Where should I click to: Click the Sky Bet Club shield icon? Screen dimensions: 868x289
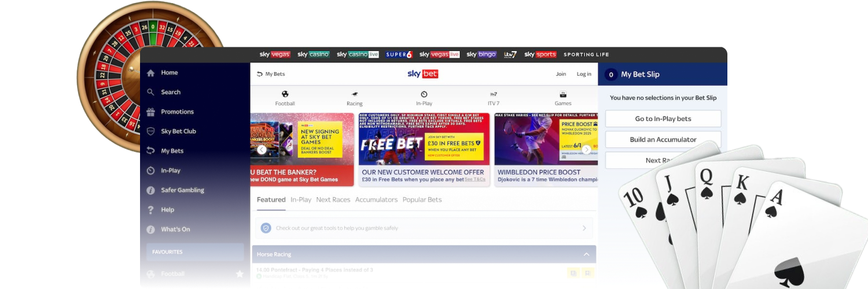[x=151, y=131]
